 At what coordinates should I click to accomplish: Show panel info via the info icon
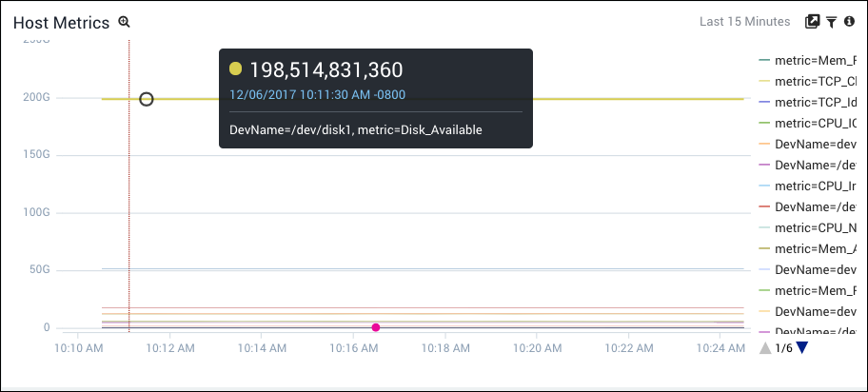pyautogui.click(x=849, y=22)
